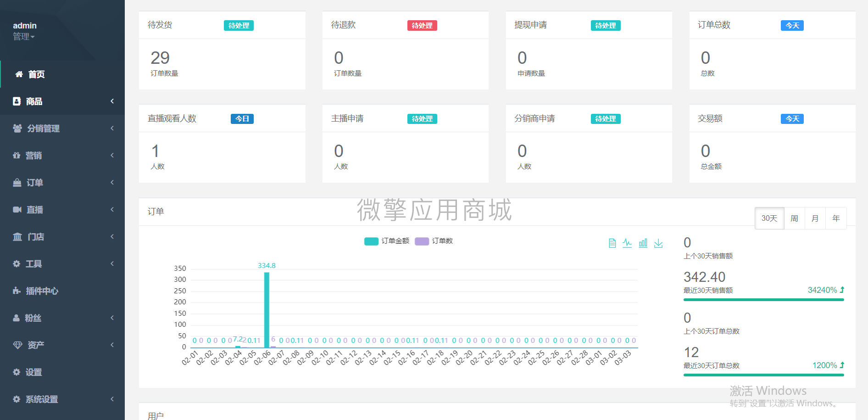Click 今天 badge on 订单总数 card
The image size is (868, 420).
tap(792, 26)
